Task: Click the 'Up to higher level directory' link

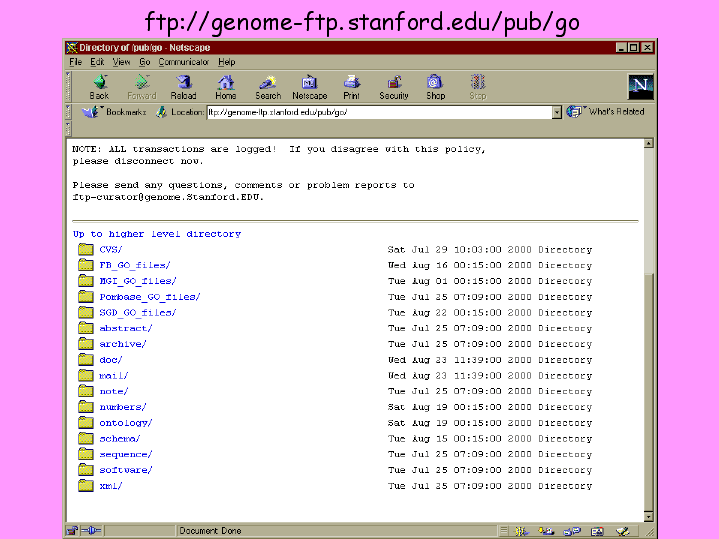Action: point(156,234)
